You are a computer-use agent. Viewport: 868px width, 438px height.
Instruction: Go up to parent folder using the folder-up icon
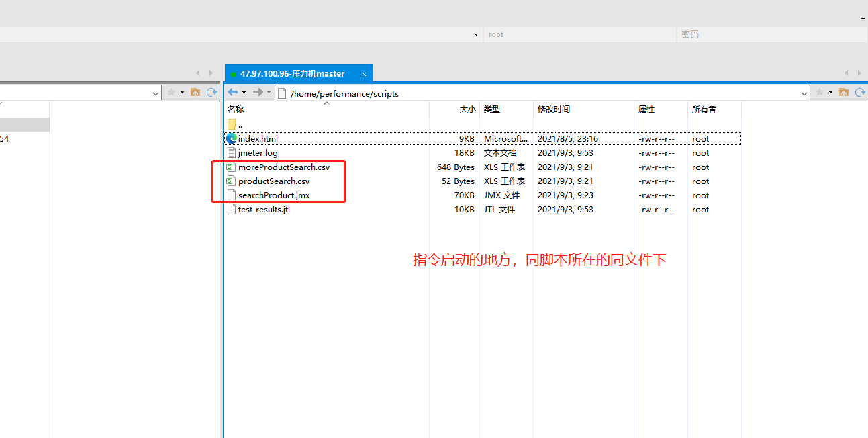[844, 92]
